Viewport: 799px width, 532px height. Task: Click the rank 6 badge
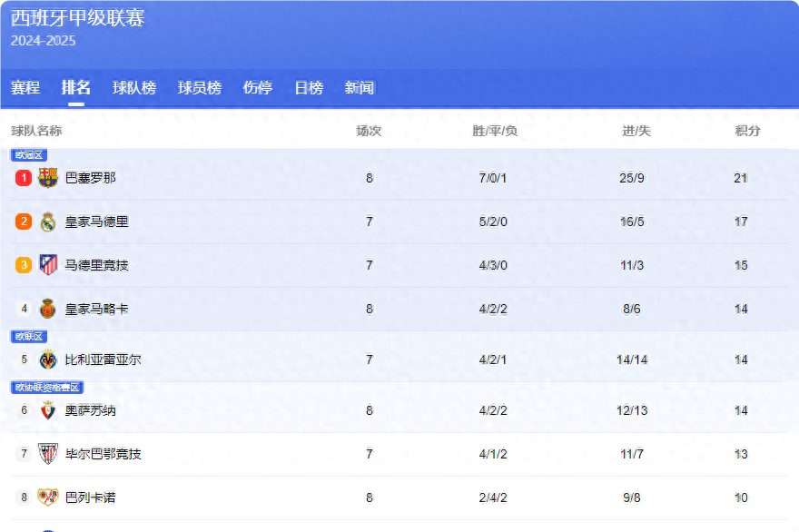pyautogui.click(x=24, y=410)
